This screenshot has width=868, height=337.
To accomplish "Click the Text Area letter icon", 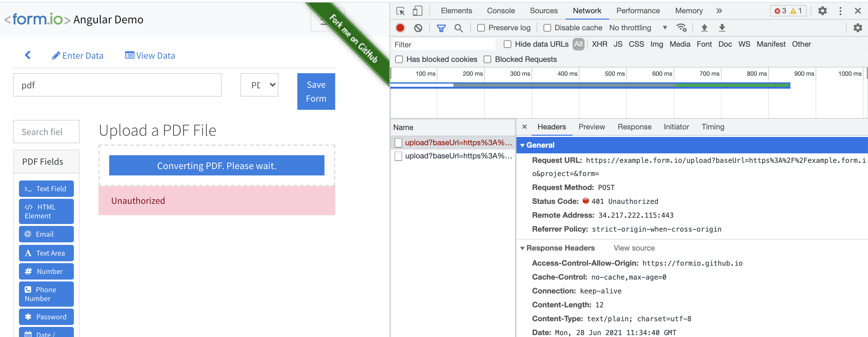I will coord(28,253).
